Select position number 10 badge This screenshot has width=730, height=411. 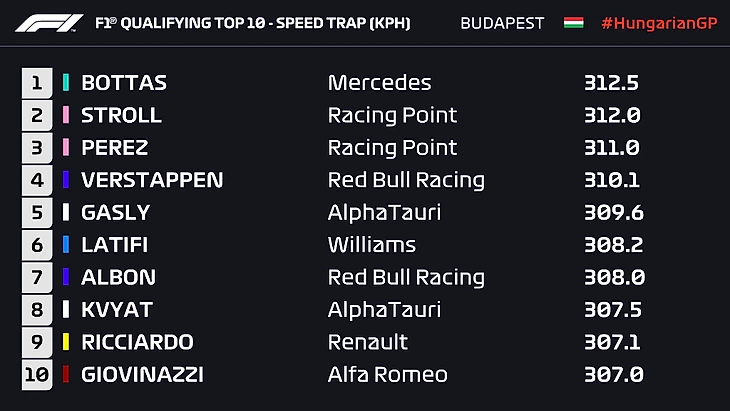point(36,375)
